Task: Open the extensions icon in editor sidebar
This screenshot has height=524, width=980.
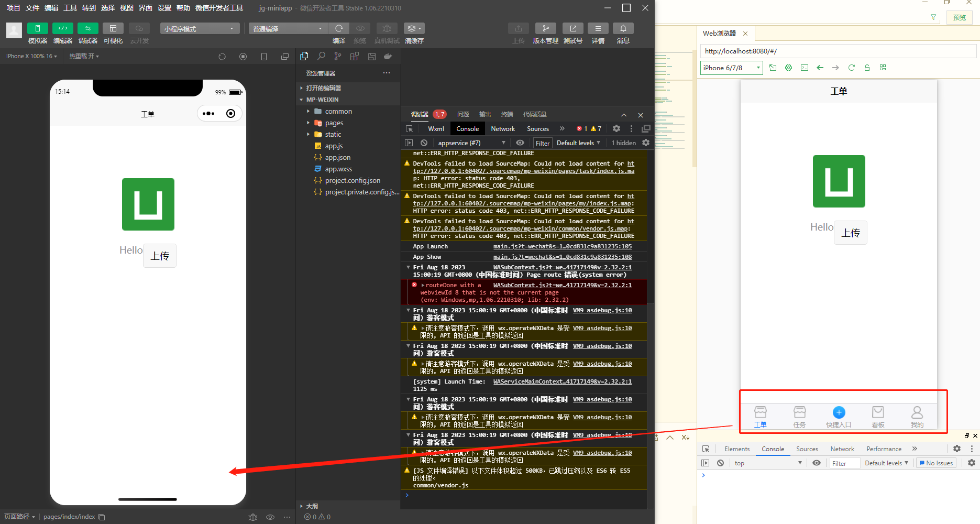Action: (x=355, y=56)
